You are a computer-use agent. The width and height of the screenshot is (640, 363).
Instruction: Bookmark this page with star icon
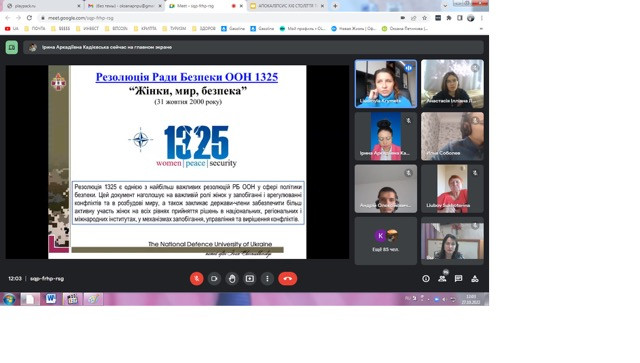click(x=424, y=18)
